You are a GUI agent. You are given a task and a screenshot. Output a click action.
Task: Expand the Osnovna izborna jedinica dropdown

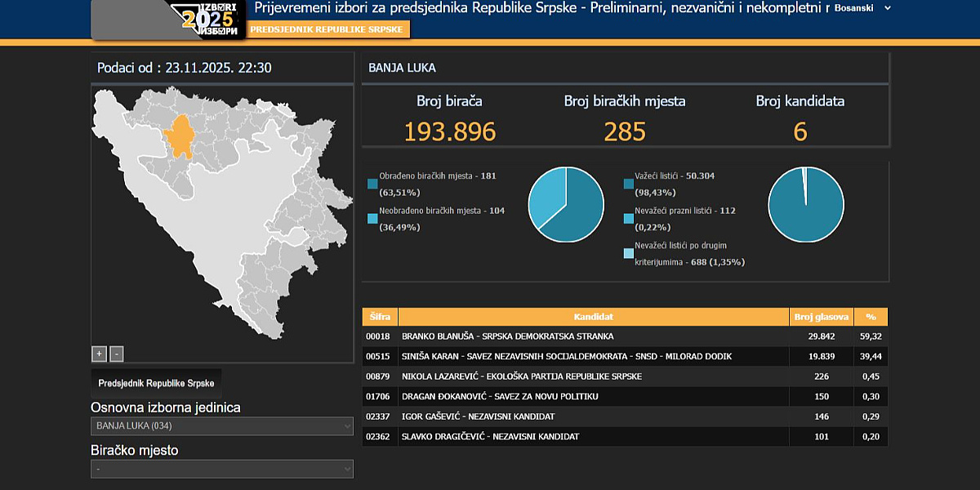click(x=221, y=426)
